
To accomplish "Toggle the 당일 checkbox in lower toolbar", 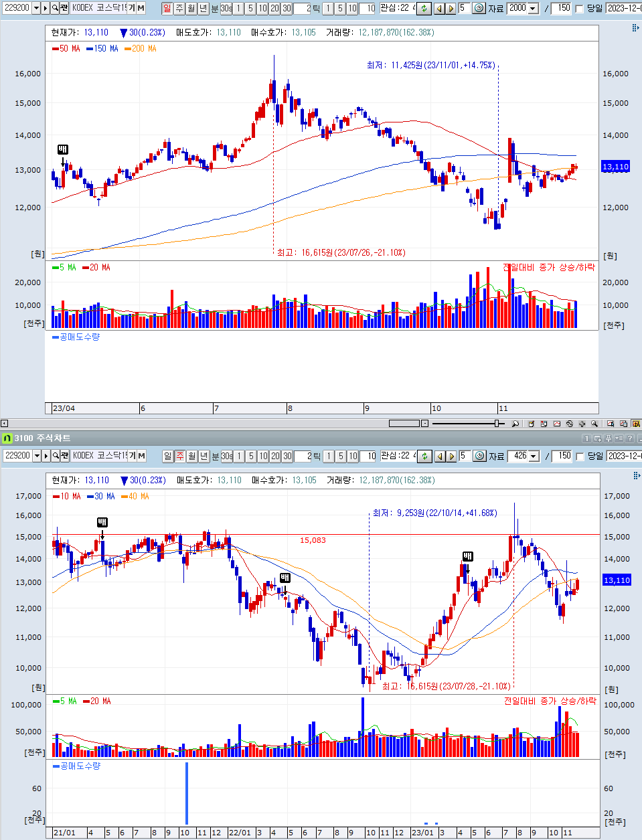I will (x=580, y=456).
